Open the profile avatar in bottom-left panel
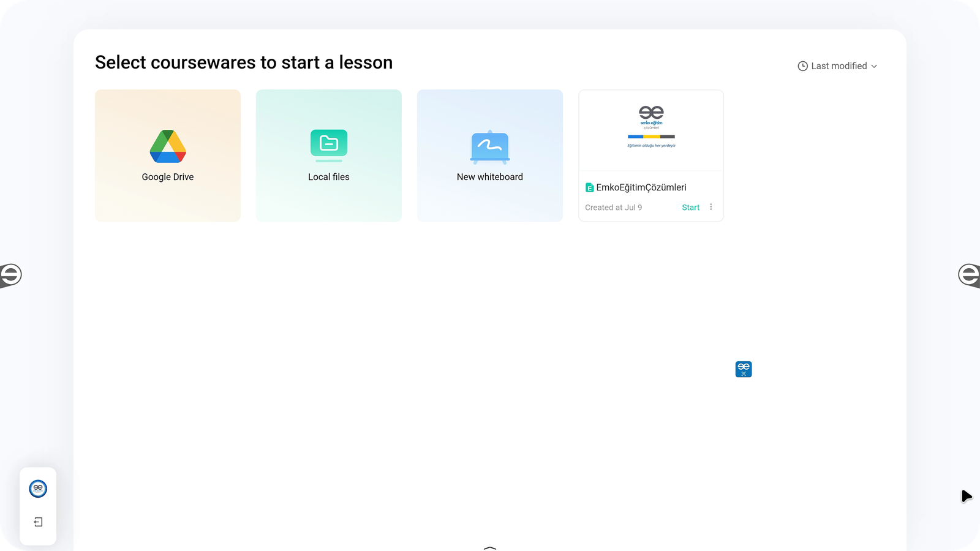The image size is (980, 551). click(38, 489)
